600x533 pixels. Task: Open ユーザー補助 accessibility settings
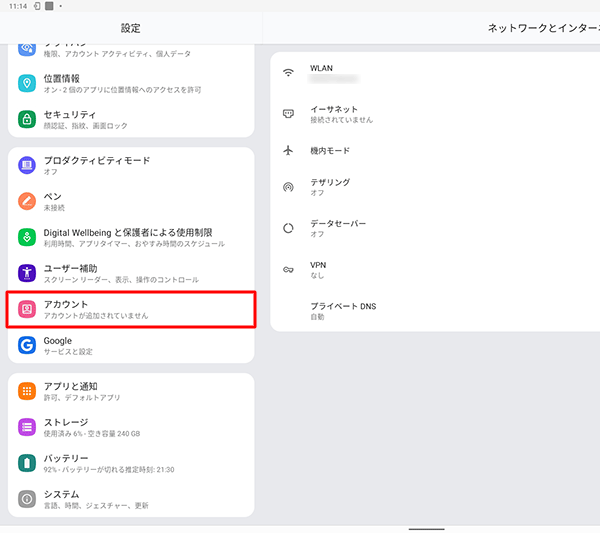point(131,273)
